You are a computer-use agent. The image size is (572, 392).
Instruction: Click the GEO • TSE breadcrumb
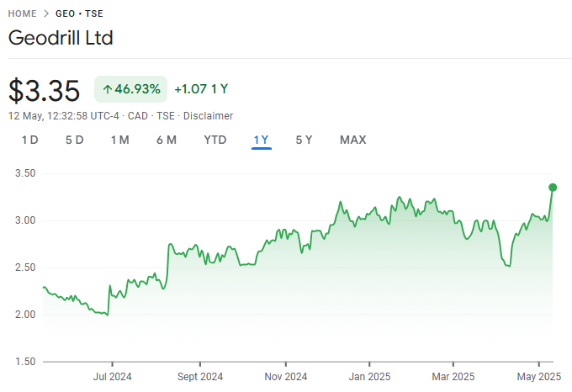tap(79, 13)
